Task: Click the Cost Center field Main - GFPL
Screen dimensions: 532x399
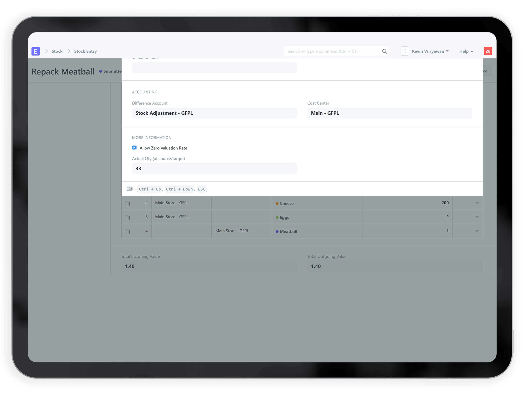Action: (x=390, y=113)
